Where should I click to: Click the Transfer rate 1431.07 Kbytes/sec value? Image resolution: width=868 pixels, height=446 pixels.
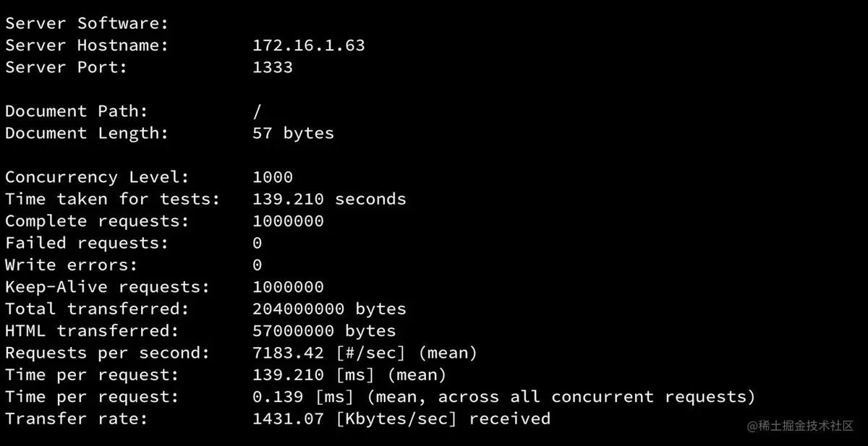point(401,419)
